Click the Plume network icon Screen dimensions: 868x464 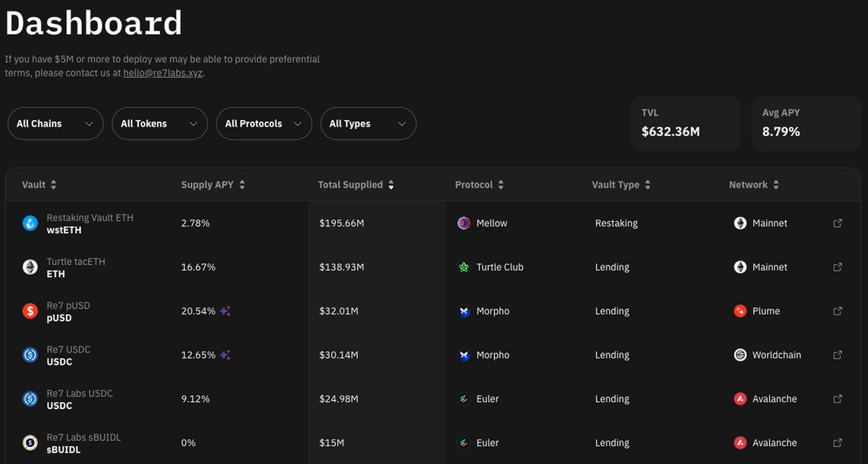click(x=740, y=311)
